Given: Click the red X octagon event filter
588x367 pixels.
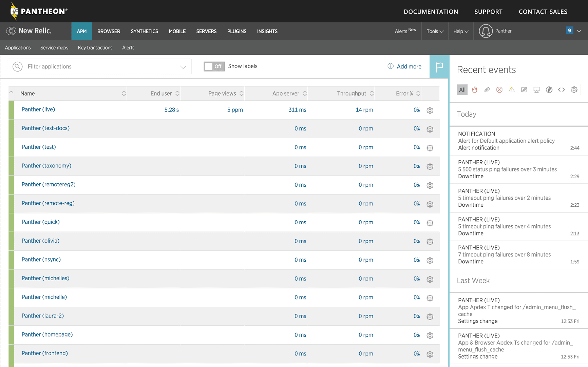Looking at the screenshot, I should pos(499,90).
